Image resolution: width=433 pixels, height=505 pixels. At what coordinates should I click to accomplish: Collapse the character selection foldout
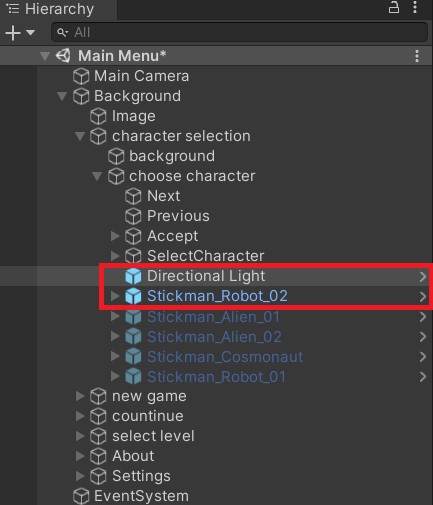[x=79, y=136]
